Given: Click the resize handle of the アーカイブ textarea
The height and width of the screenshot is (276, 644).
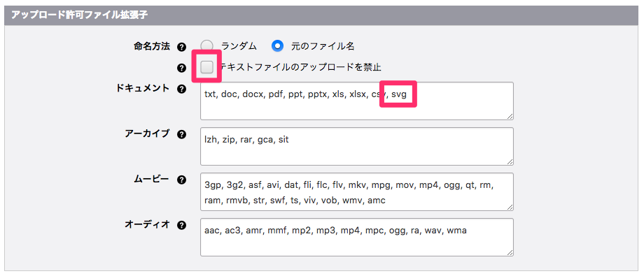Looking at the screenshot, I should coord(510,162).
